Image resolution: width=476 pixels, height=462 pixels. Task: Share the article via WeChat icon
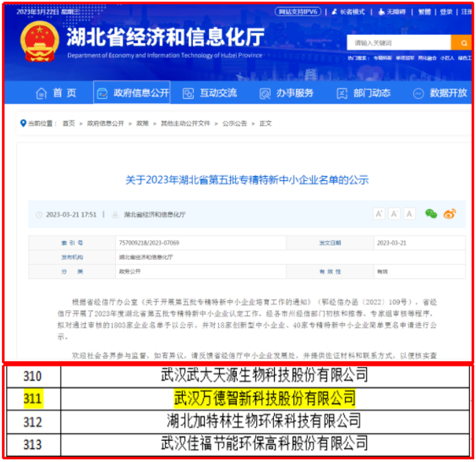tap(431, 214)
